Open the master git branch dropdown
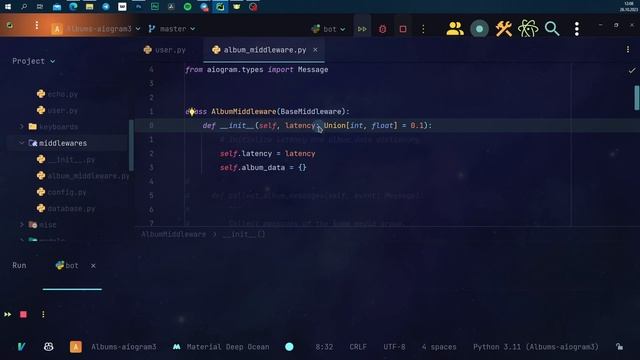 [x=172, y=29]
